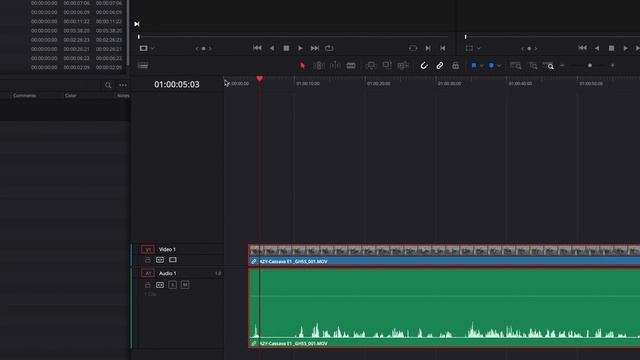Screen dimensions: 640x360
Task: Click the Color column header
Action: 71,96
